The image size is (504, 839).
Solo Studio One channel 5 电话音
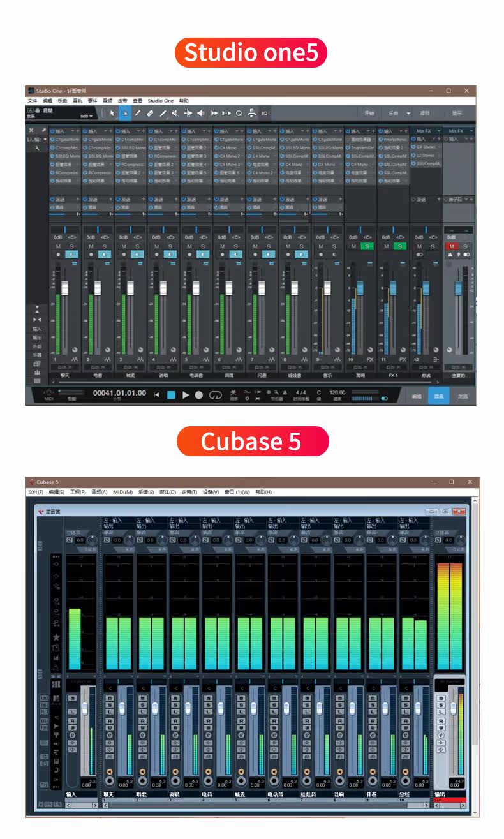tap(203, 246)
